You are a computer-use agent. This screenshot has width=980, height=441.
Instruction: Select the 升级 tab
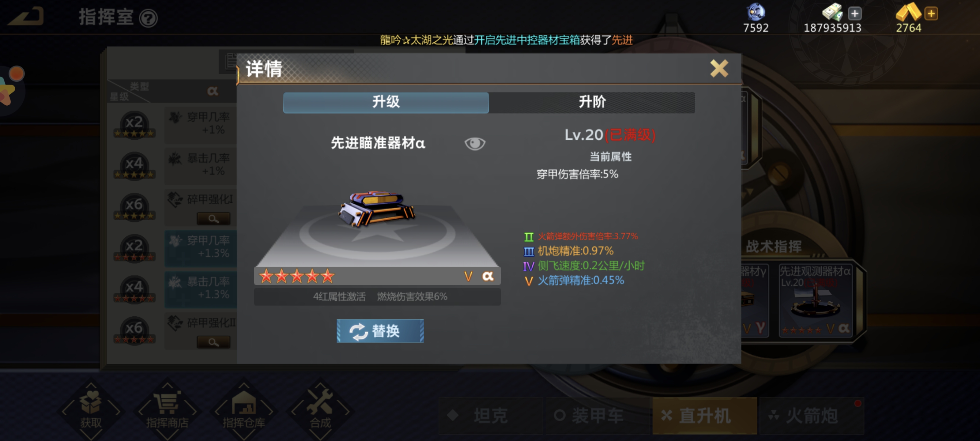[x=386, y=102]
